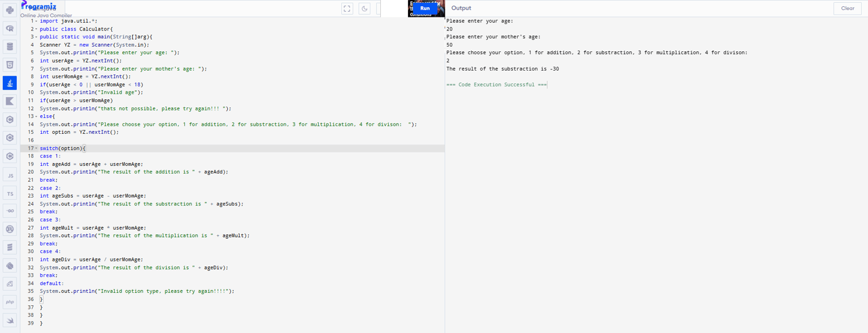Viewport: 868px width, 333px height.
Task: Click the 'case 4:' line
Action: tap(50, 252)
